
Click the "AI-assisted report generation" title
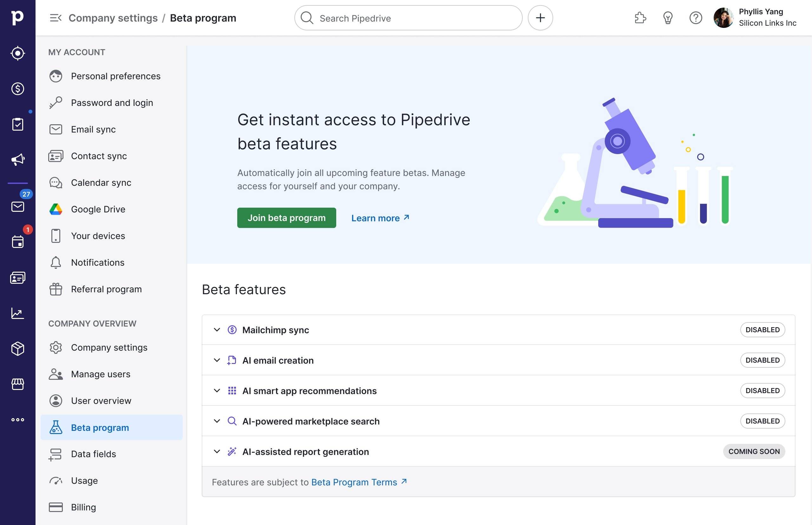[x=305, y=452]
